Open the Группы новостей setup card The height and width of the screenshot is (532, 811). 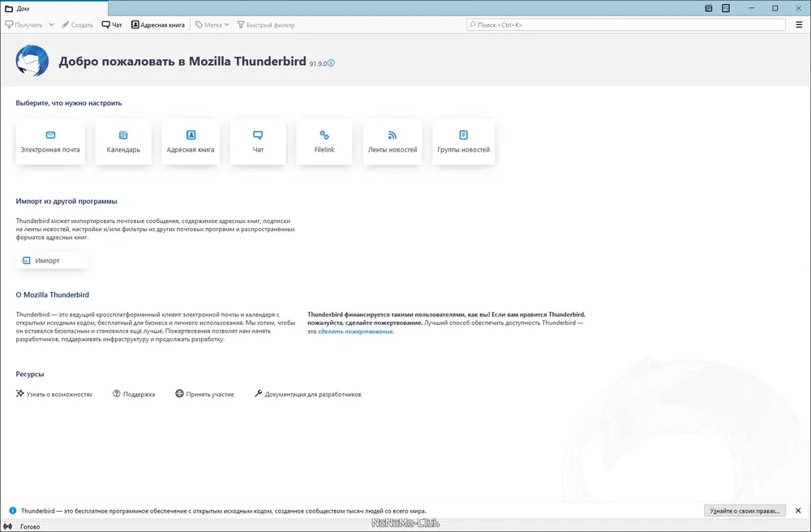(463, 142)
